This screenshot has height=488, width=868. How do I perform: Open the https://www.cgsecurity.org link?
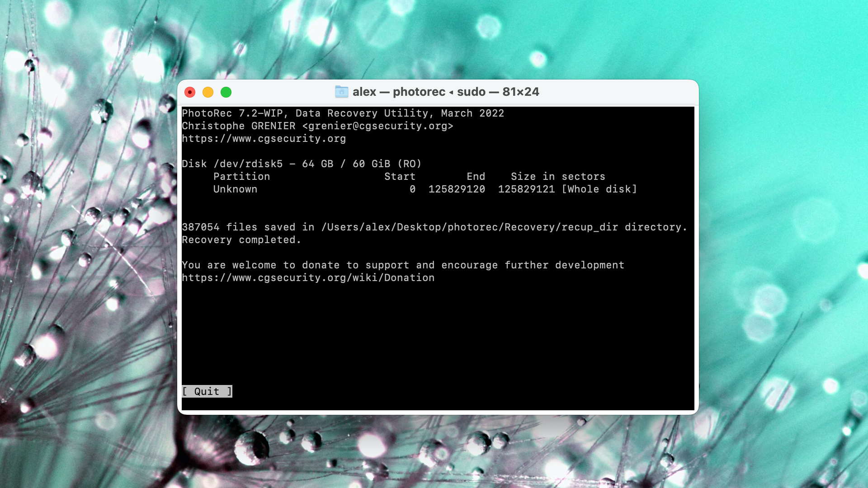point(264,139)
